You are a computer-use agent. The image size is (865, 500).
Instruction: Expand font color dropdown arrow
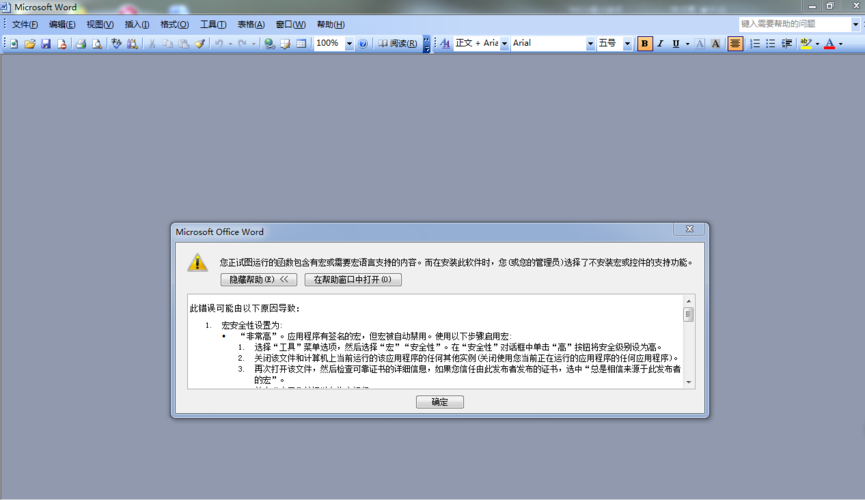tap(840, 44)
